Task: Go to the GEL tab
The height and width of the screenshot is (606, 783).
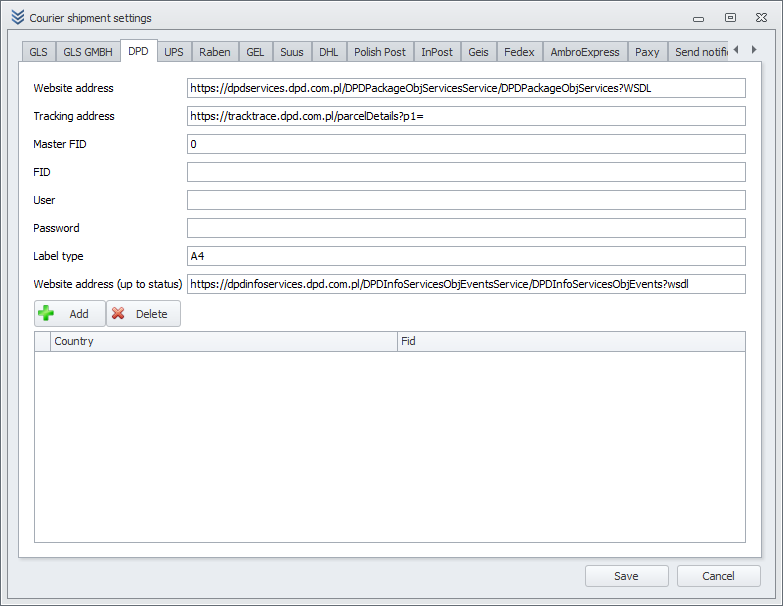Action: click(x=255, y=52)
